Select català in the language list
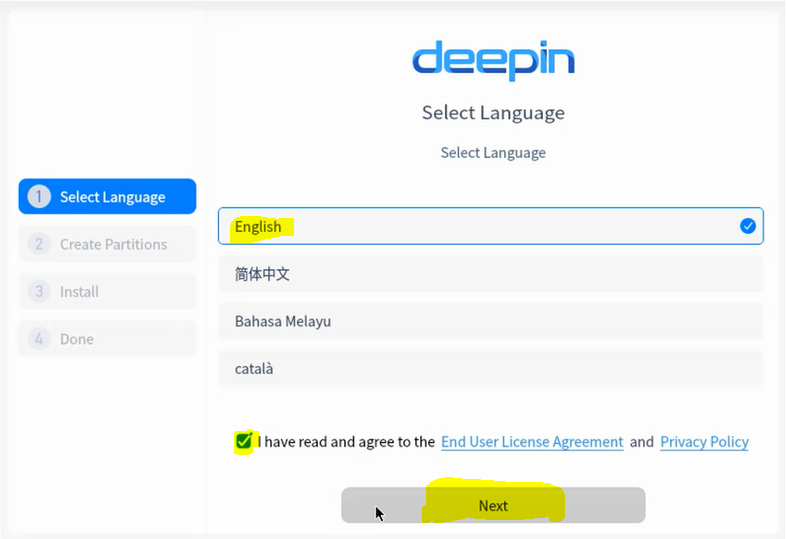This screenshot has height=539, width=786. (x=490, y=369)
